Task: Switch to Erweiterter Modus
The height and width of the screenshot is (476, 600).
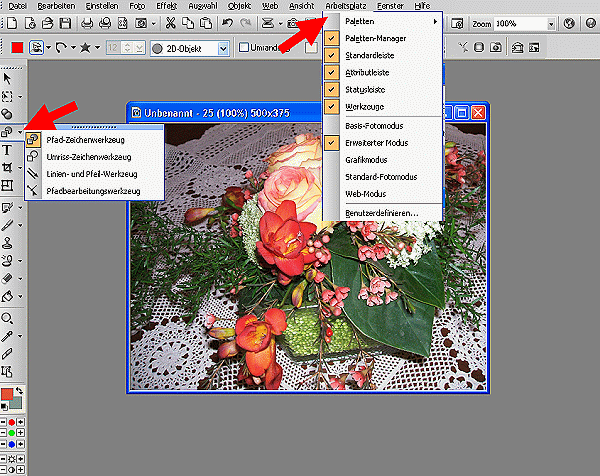Action: point(376,142)
